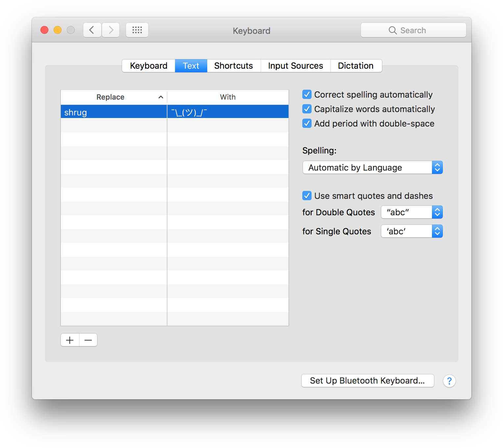Image resolution: width=503 pixels, height=448 pixels.
Task: Uncheck Capitalize words automatically
Action: [x=307, y=109]
